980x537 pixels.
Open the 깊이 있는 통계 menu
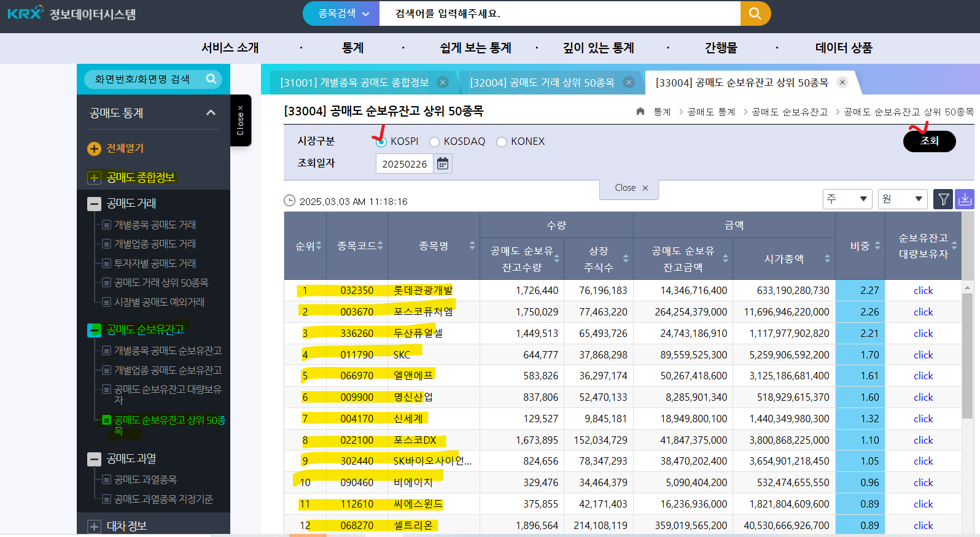coord(599,48)
